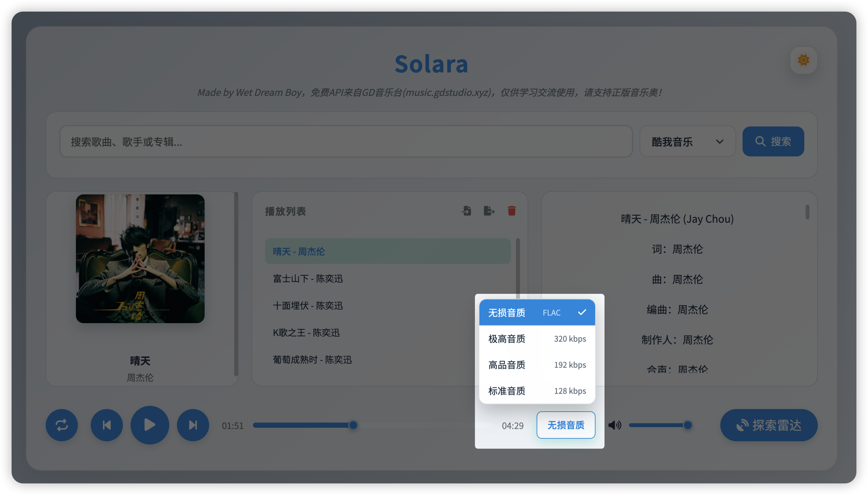Collapse the 无损音质 quality selector button
This screenshot has height=495, width=868.
pyautogui.click(x=566, y=425)
